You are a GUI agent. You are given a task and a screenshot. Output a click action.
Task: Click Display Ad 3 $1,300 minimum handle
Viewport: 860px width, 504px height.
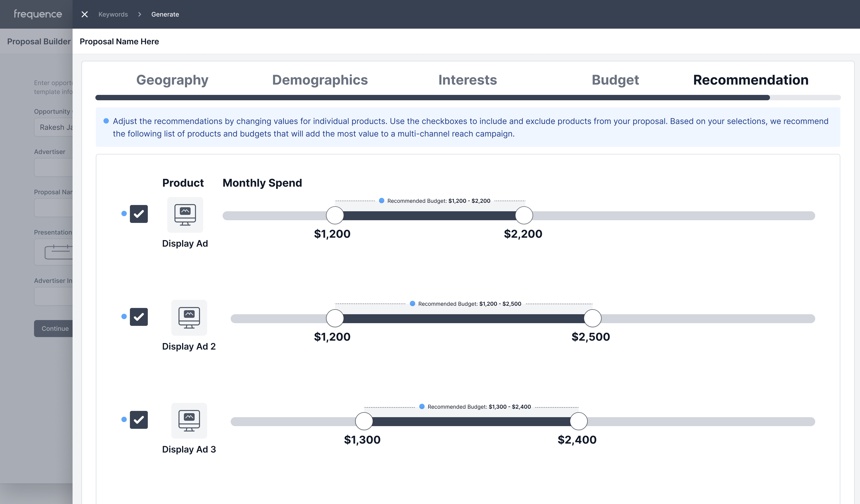click(364, 421)
